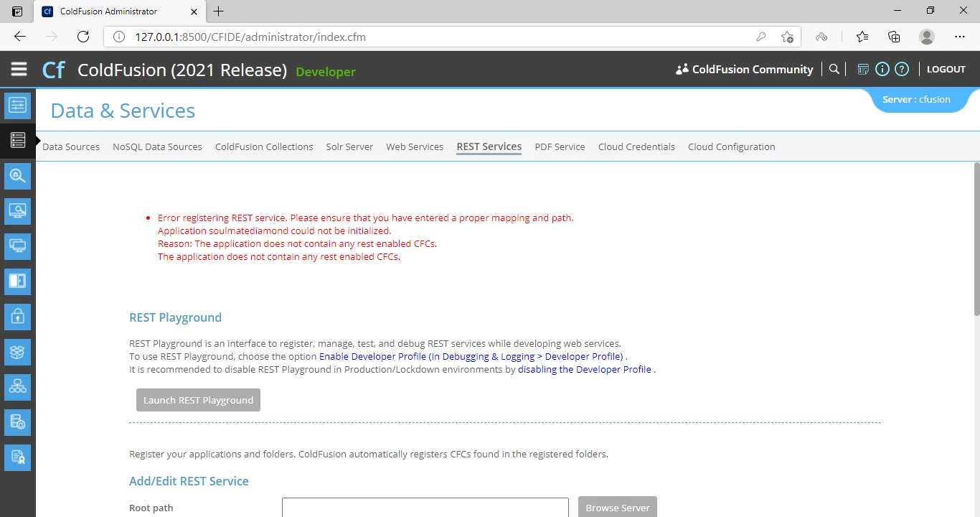This screenshot has height=517, width=980.
Task: Click the Launch REST Playground button
Action: (x=198, y=400)
